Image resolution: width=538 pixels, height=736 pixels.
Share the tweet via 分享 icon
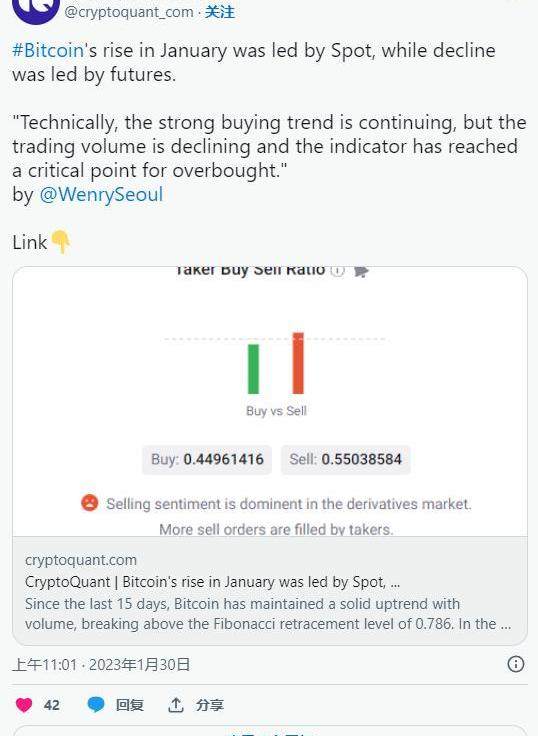tap(176, 705)
